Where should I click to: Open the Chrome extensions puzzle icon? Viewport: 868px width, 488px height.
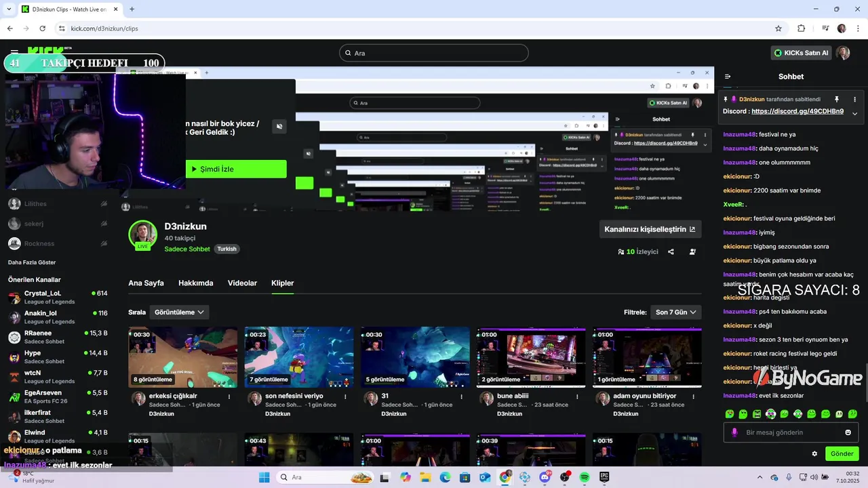point(801,28)
